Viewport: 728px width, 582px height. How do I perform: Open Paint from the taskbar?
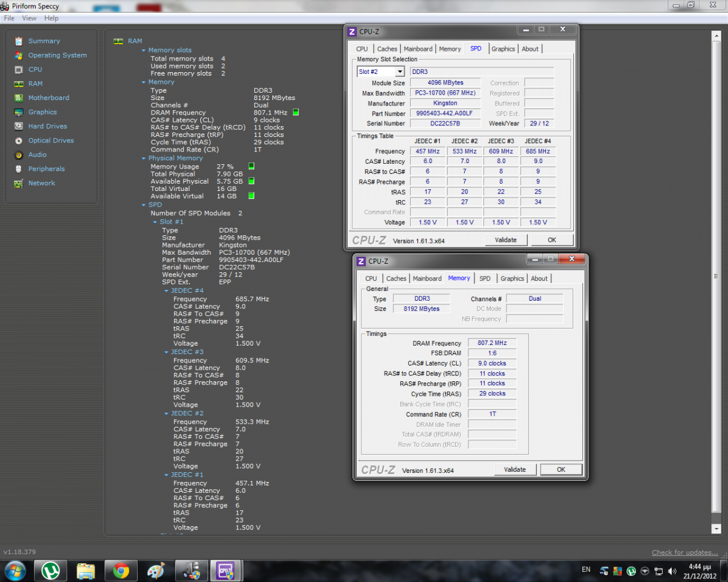(156, 570)
